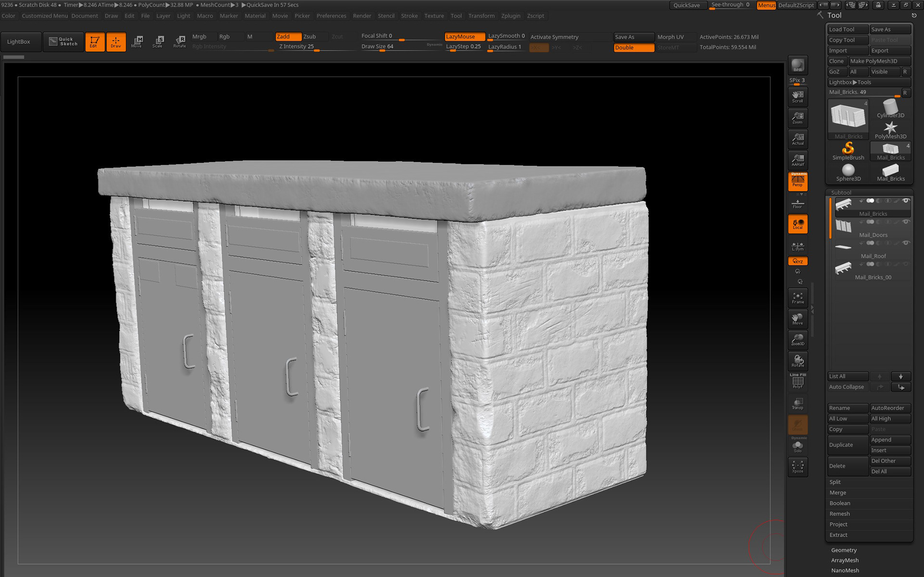
Task: Expand the Geometry section
Action: (844, 550)
